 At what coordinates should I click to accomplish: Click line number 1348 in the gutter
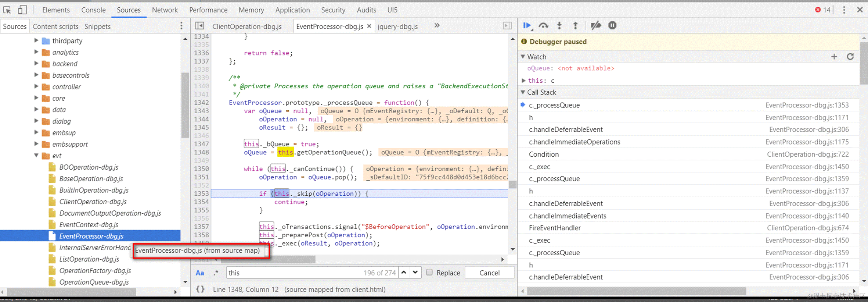(x=201, y=152)
